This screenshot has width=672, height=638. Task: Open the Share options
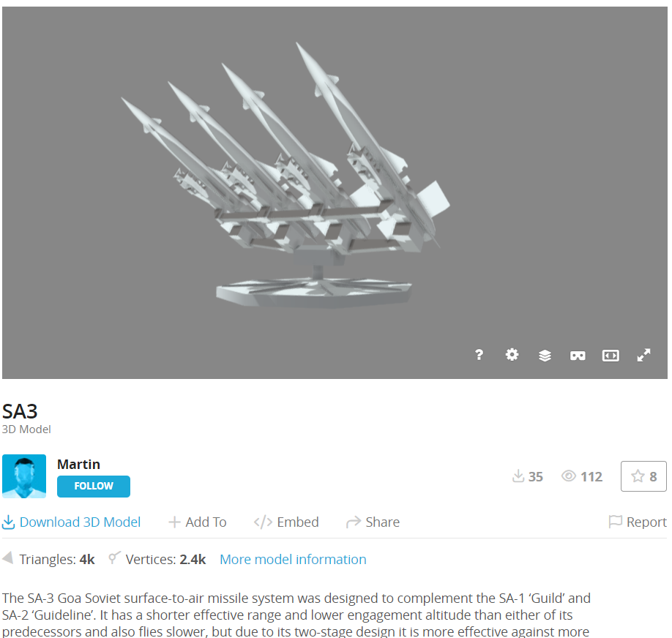373,522
